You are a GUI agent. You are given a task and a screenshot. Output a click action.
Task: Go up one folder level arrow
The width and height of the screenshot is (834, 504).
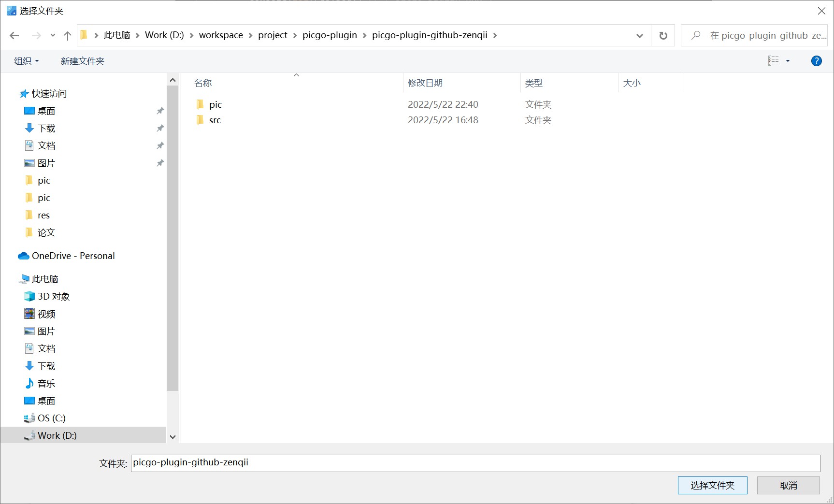click(68, 35)
